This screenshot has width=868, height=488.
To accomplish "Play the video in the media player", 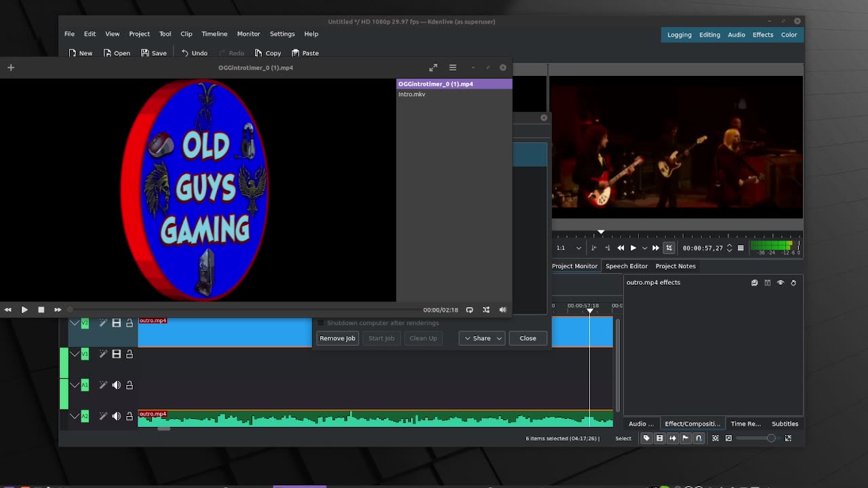I will [x=24, y=310].
